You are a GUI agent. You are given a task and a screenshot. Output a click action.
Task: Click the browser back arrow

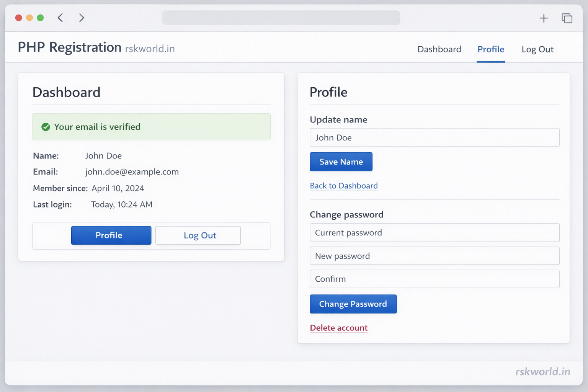point(60,18)
